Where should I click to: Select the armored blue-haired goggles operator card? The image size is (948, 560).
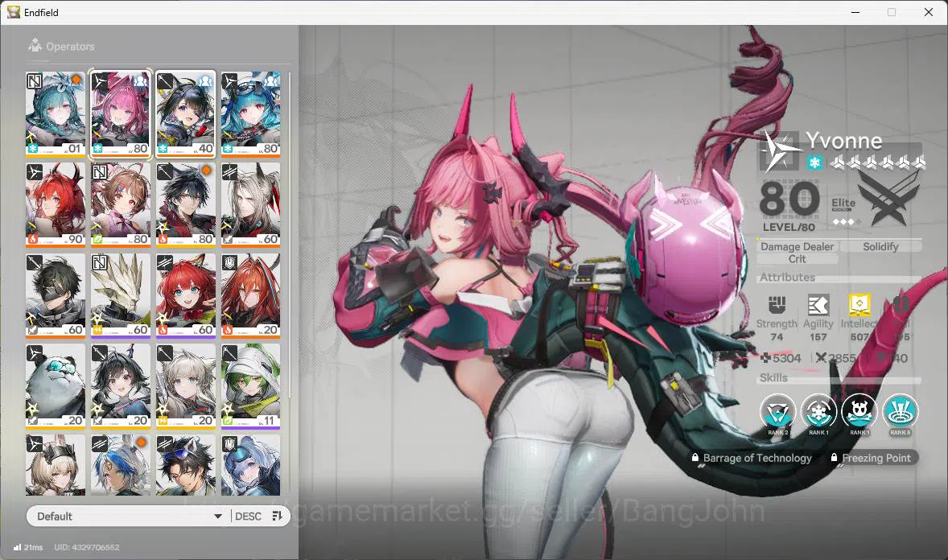(x=251, y=465)
